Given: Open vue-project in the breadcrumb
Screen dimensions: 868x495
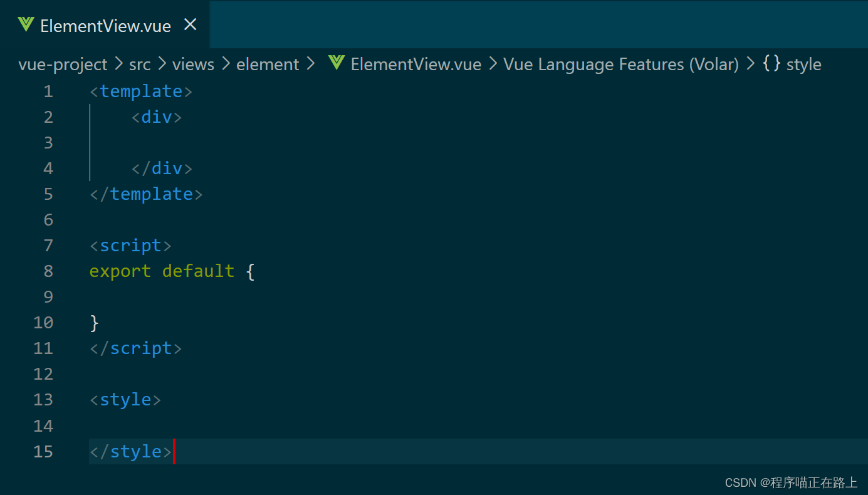Looking at the screenshot, I should pyautogui.click(x=63, y=65).
